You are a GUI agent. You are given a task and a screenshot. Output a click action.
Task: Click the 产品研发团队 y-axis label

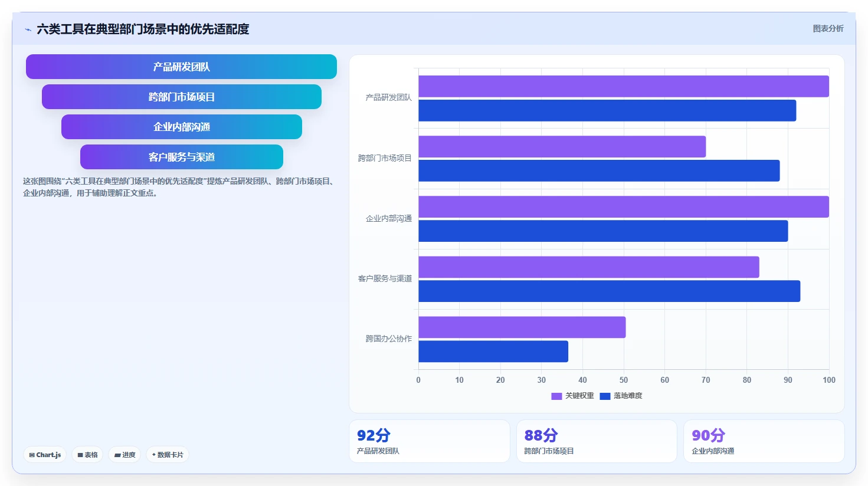click(388, 98)
